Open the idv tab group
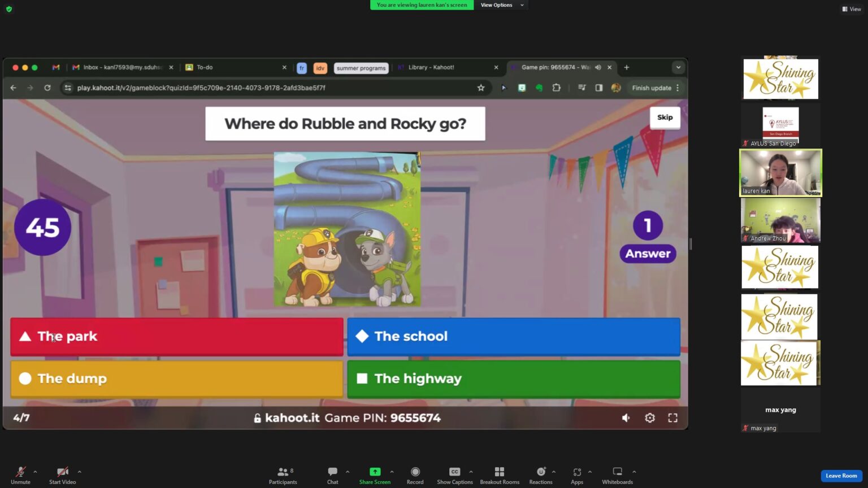Image resolution: width=868 pixels, height=488 pixels. point(320,68)
